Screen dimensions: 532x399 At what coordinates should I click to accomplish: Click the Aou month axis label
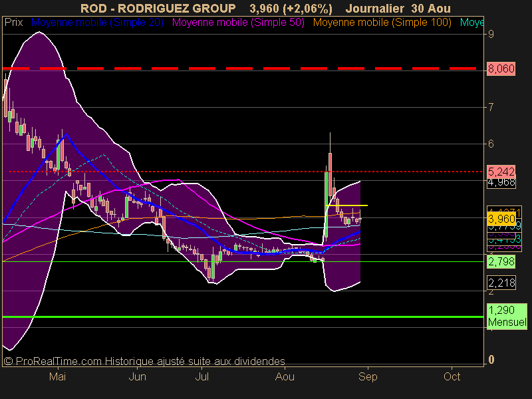coord(285,376)
